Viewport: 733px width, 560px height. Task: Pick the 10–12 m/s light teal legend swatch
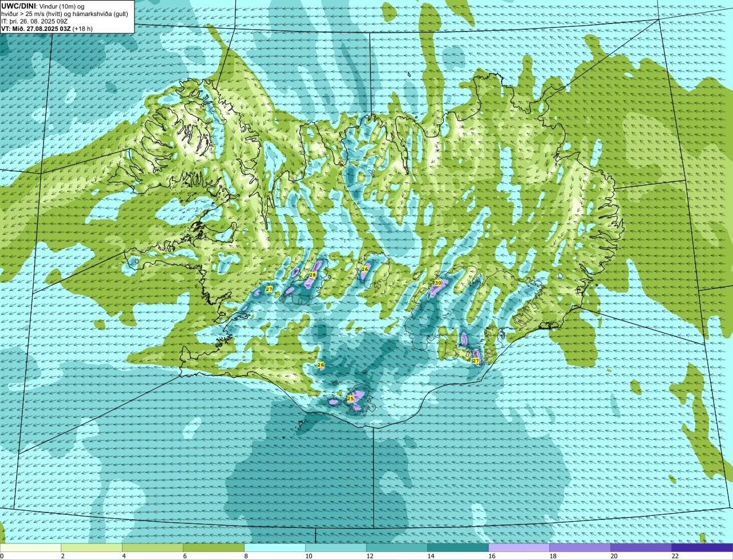(336, 547)
